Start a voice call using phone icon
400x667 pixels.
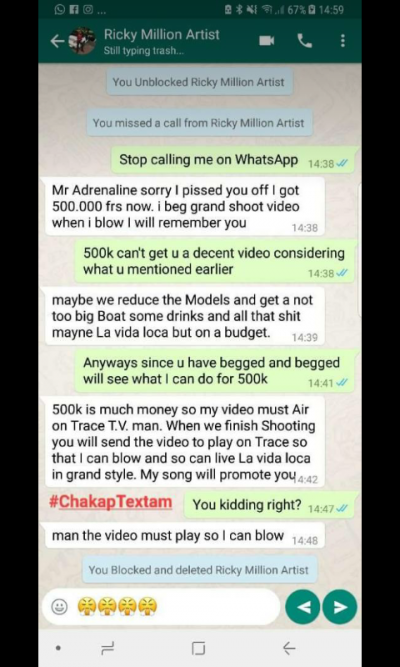pos(304,41)
